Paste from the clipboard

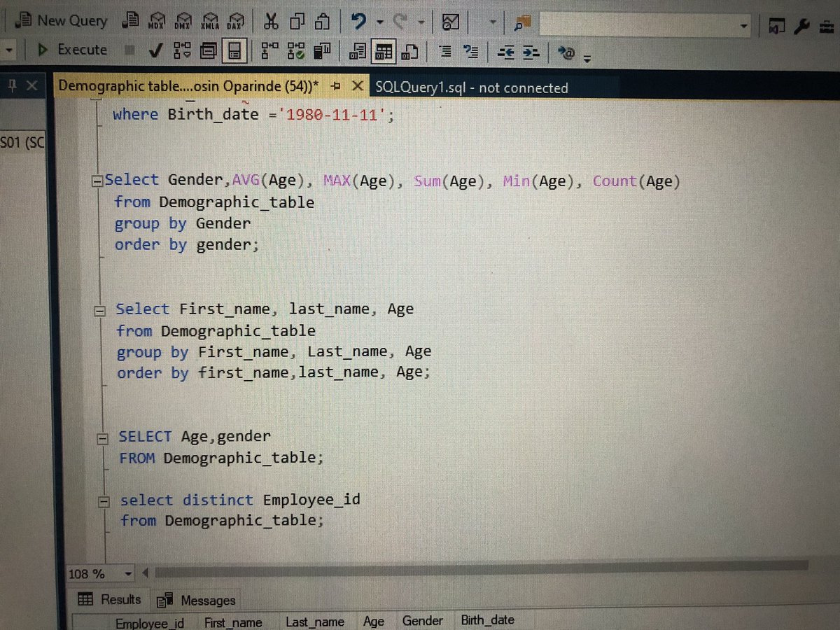322,21
